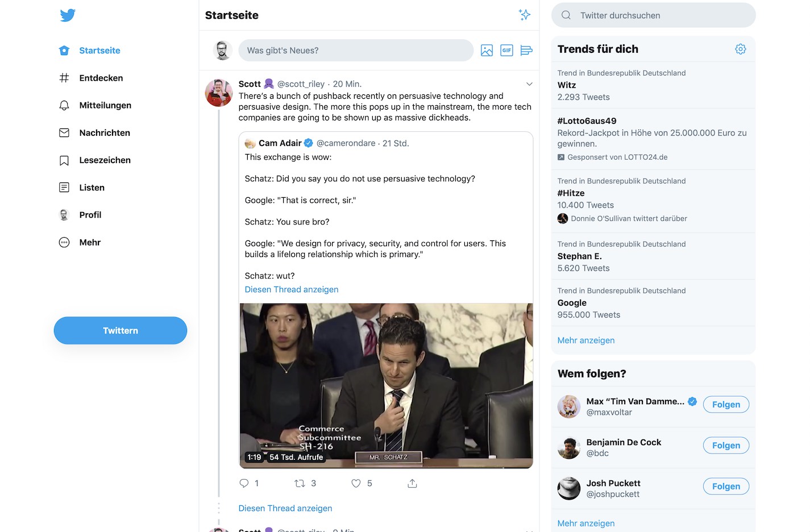Screen dimensions: 810x532
Task: Click Diesen Thread anzeigen below the tweet actions
Action: tap(285, 508)
